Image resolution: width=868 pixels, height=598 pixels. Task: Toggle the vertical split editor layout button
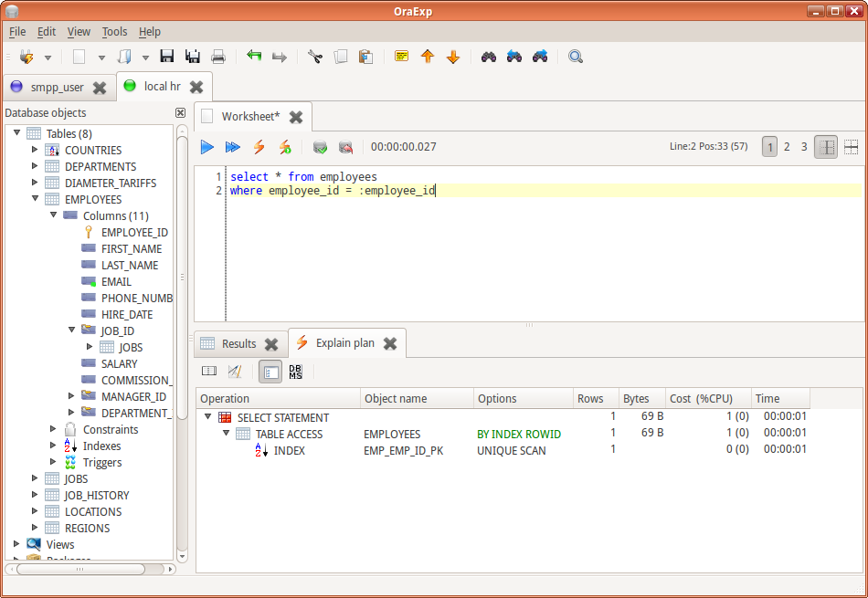825,146
